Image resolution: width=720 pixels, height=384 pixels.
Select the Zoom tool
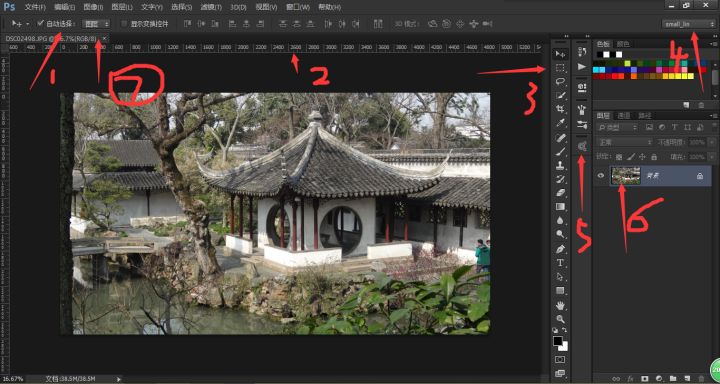tap(560, 319)
